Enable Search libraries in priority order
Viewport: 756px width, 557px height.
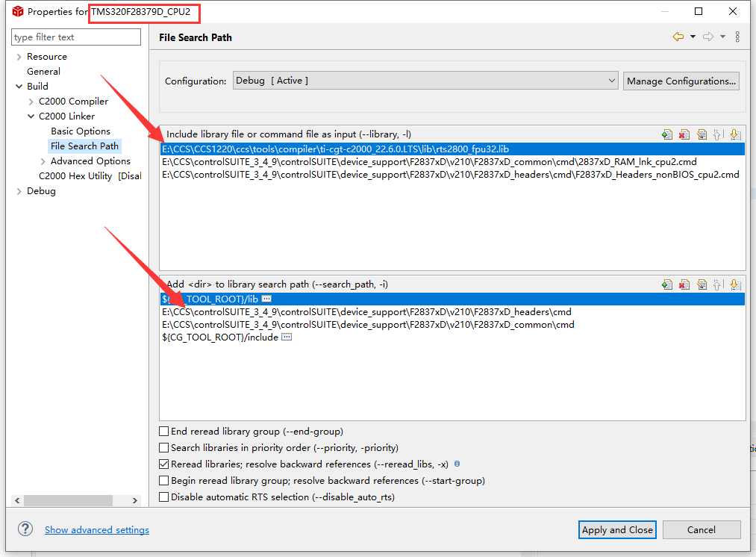tap(164, 447)
